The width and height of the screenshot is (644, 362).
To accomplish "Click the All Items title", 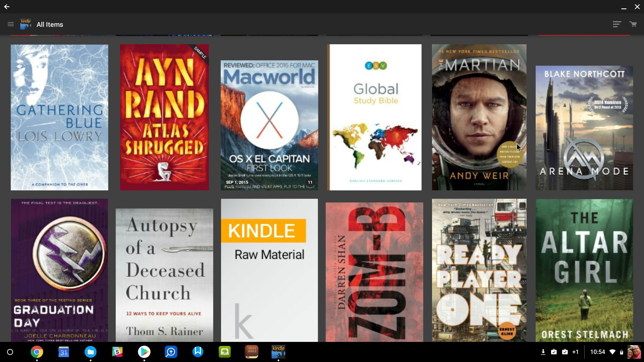I will [x=50, y=24].
